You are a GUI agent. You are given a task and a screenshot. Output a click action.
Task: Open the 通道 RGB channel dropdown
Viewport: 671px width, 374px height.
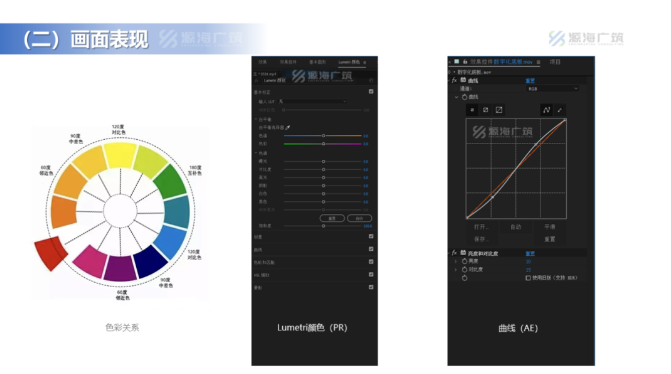[x=552, y=89]
